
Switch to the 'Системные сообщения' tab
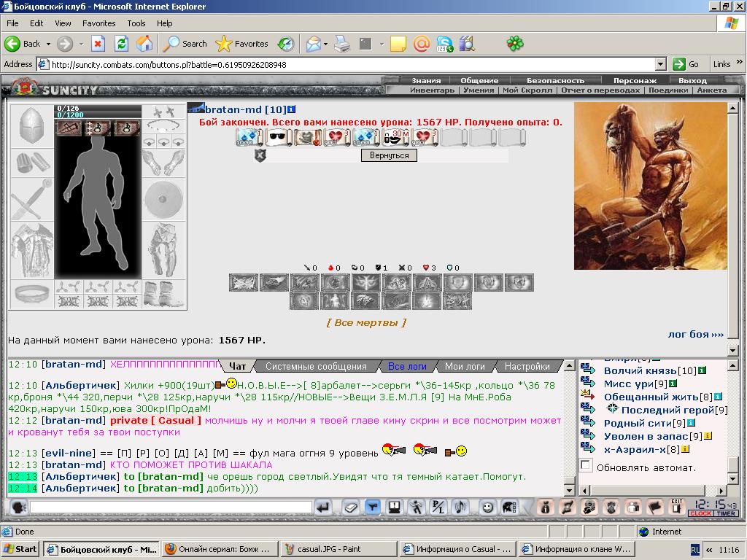point(316,366)
